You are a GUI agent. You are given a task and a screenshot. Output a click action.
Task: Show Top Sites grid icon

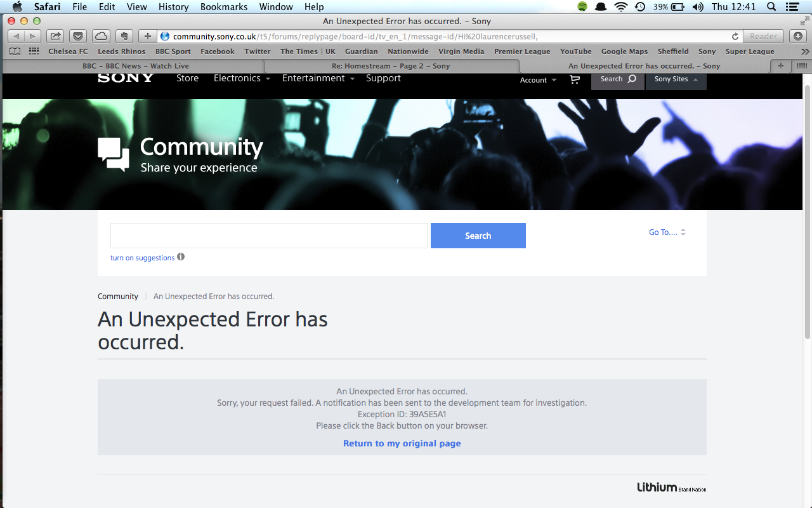(x=34, y=51)
